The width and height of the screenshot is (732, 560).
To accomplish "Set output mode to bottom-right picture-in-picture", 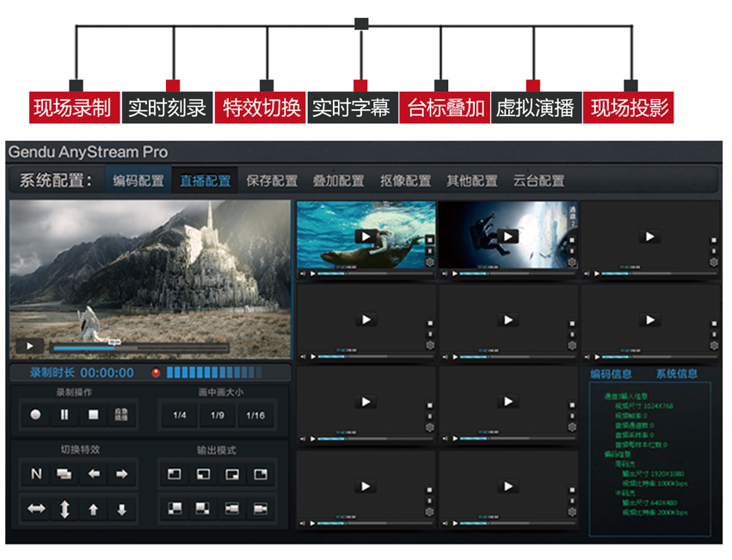I will [232, 474].
